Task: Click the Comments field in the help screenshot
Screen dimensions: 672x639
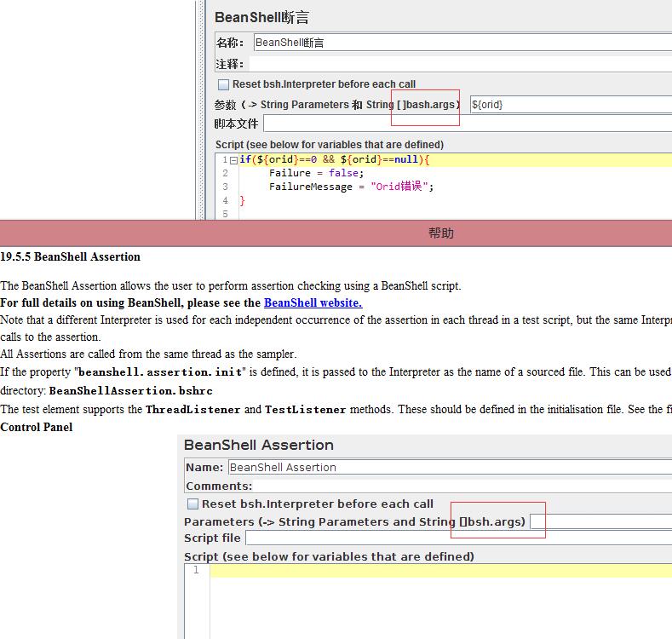Action: click(462, 486)
